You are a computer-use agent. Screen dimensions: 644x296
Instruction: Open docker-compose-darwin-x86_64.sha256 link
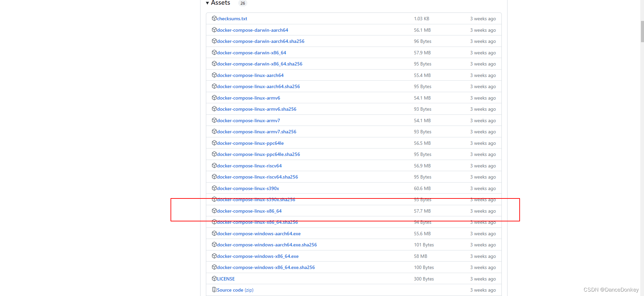[x=259, y=64]
